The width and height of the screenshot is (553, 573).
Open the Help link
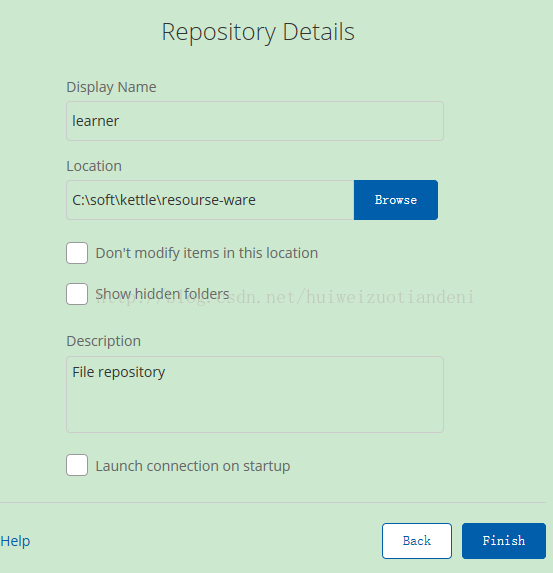(x=15, y=541)
